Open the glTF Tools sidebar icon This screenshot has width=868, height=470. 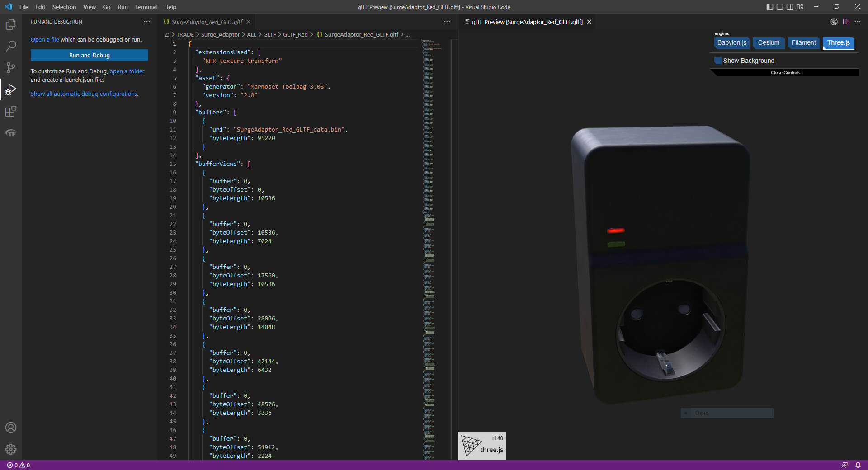pos(11,133)
